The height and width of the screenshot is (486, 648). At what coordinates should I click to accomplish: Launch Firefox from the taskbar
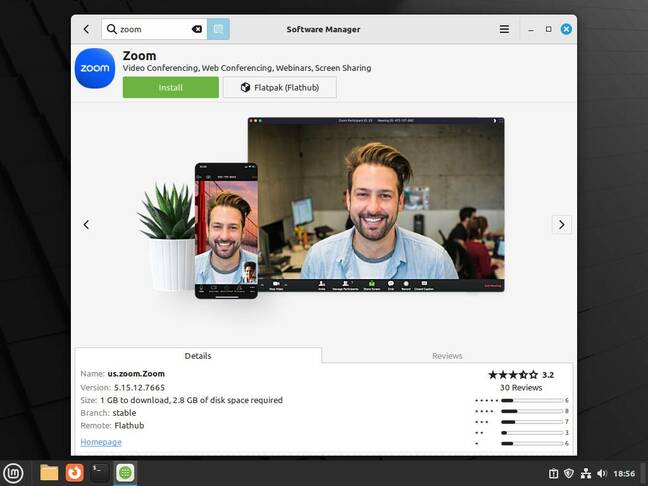[74, 473]
